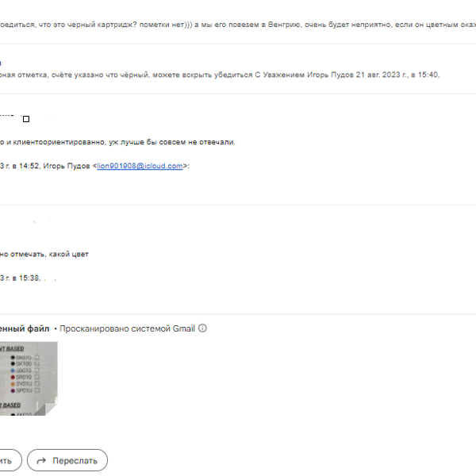Expand the collapsed message about черный картридж

(238, 25)
